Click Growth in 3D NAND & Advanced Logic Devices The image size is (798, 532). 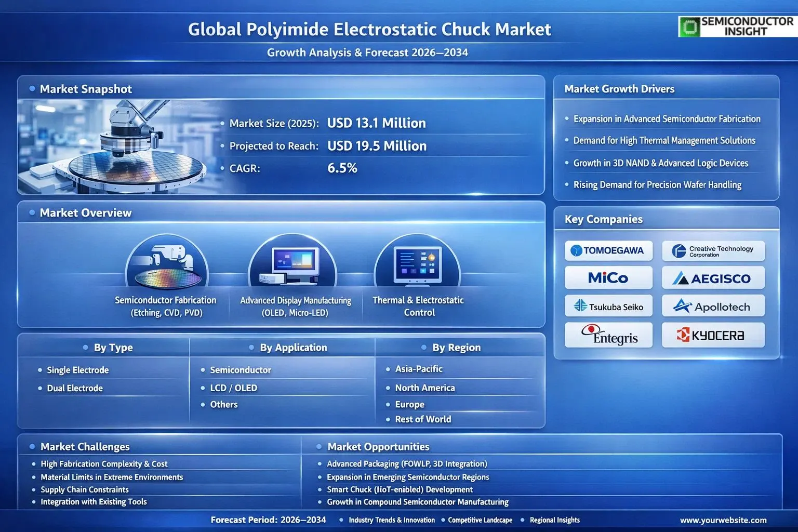coord(661,163)
